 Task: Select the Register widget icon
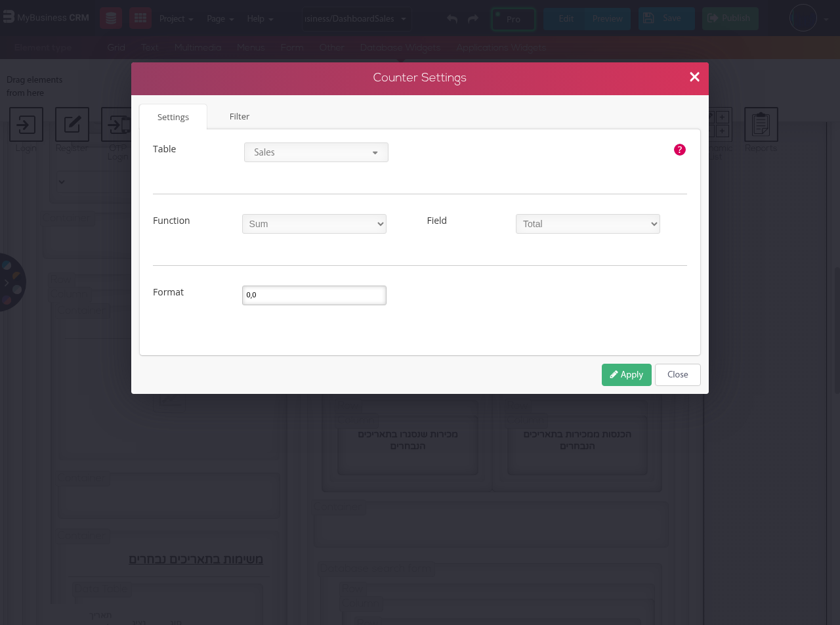72,125
